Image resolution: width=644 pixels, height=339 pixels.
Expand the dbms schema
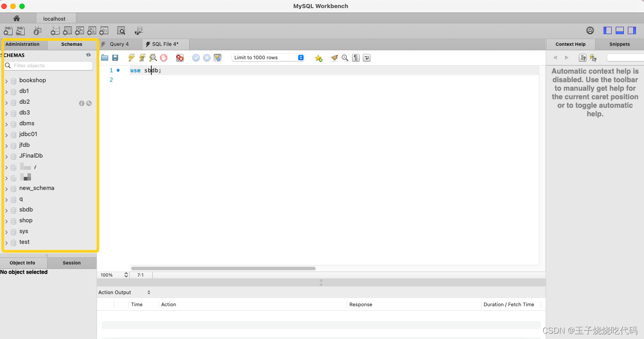(7, 124)
